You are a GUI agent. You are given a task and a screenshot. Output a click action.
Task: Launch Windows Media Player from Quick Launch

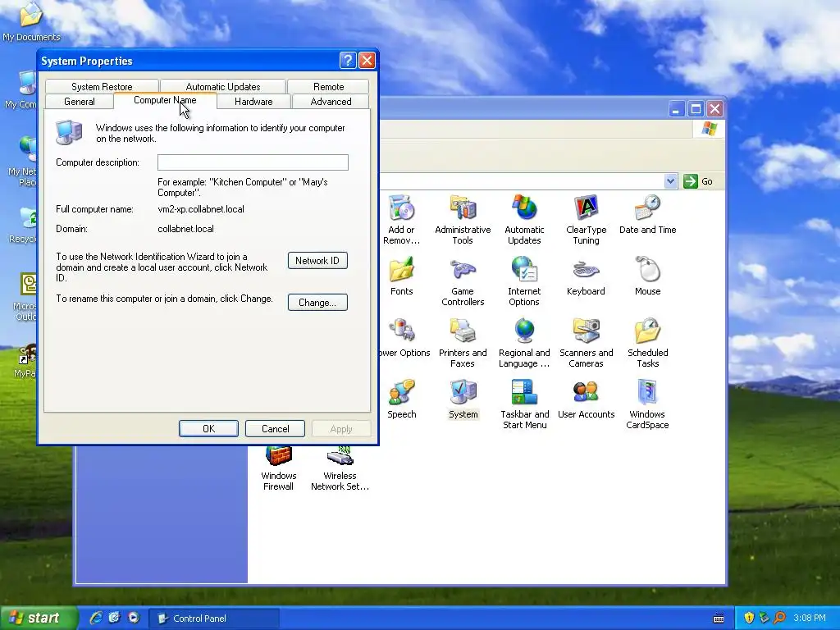click(x=134, y=618)
